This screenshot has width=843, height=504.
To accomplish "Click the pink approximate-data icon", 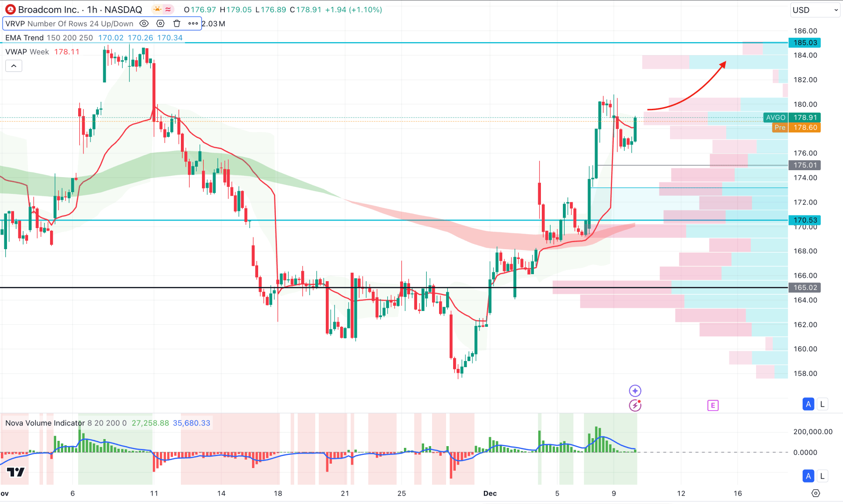I will [168, 9].
